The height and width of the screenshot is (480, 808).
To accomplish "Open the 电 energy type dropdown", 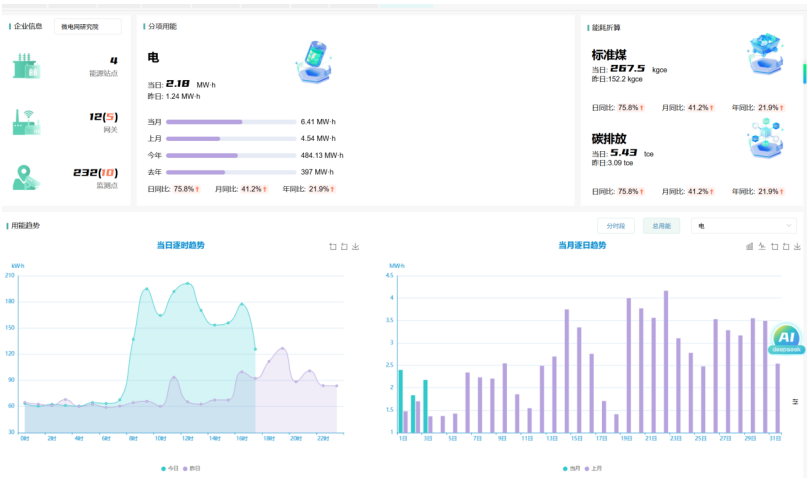I will (x=744, y=226).
